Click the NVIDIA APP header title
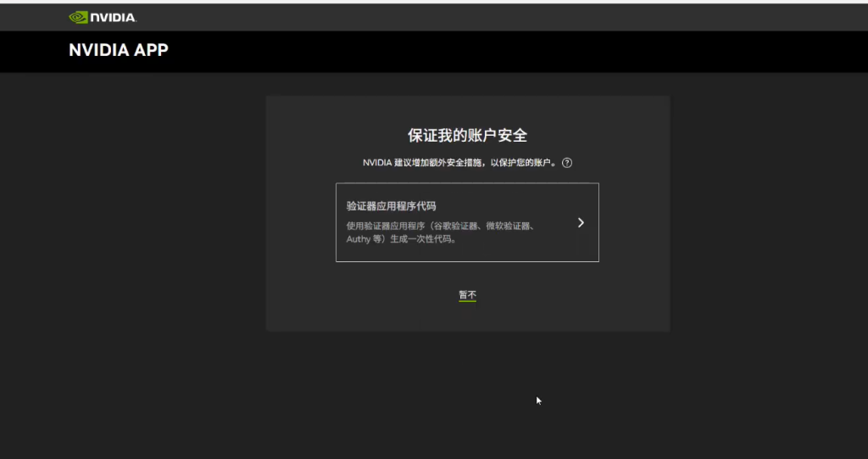Image resolution: width=868 pixels, height=459 pixels. tap(119, 51)
